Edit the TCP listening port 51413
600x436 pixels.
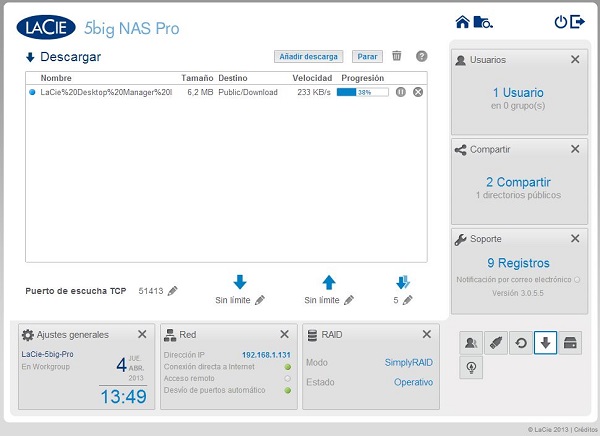point(173,291)
